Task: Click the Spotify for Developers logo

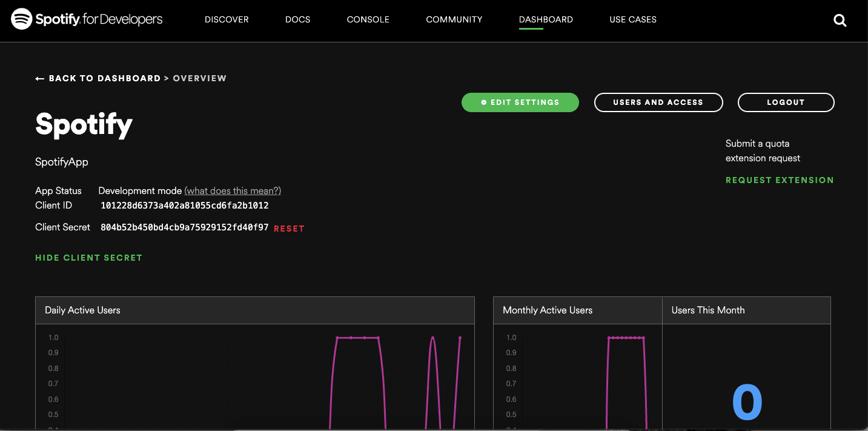Action: pyautogui.click(x=87, y=19)
